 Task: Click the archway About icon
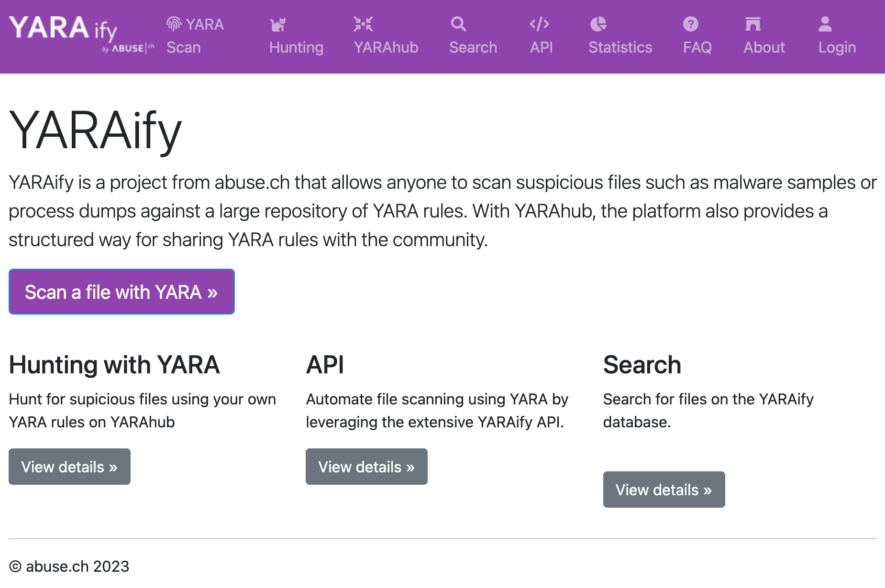click(x=753, y=24)
